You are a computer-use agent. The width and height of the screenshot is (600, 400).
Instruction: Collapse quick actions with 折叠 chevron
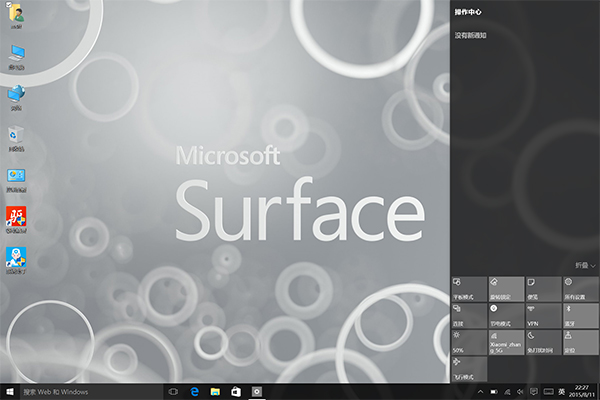[x=585, y=265]
